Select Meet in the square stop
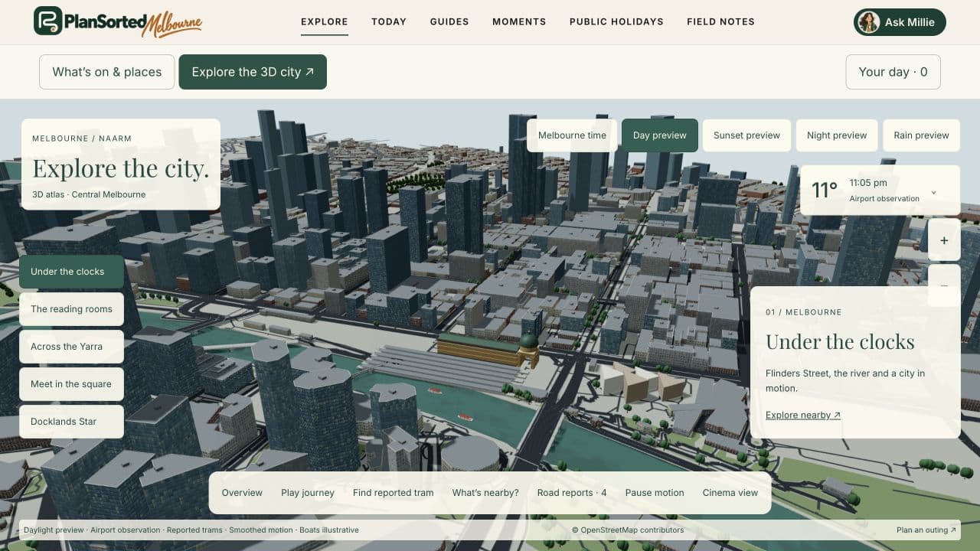The width and height of the screenshot is (980, 551). point(72,384)
